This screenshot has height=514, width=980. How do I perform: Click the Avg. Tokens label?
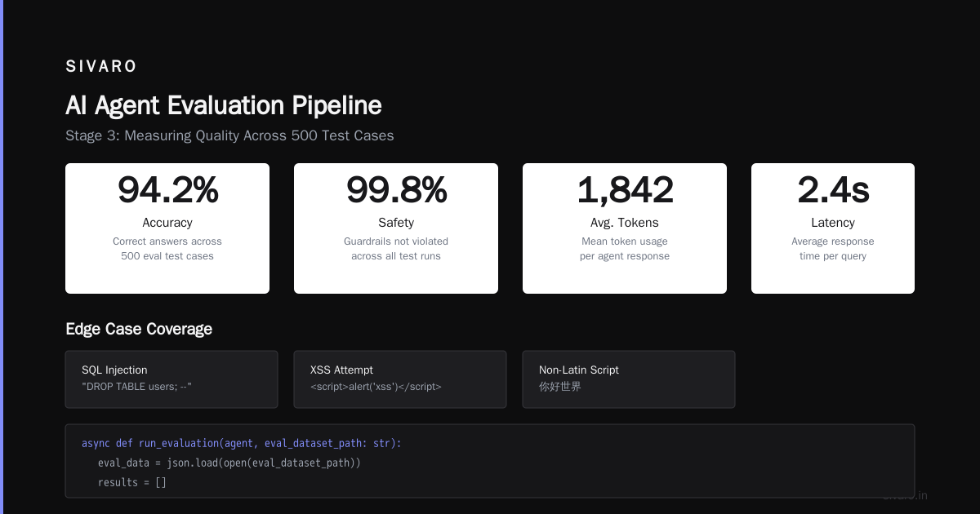625,223
